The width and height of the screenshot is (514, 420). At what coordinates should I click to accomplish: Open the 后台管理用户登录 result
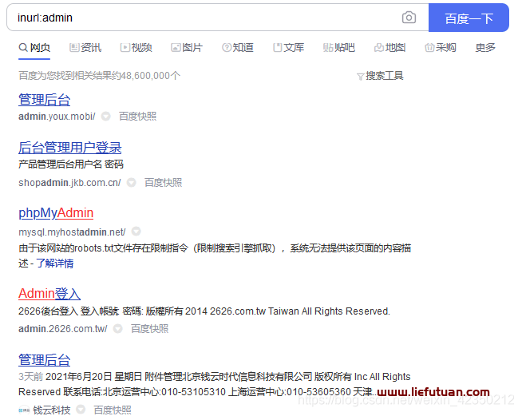[69, 148]
